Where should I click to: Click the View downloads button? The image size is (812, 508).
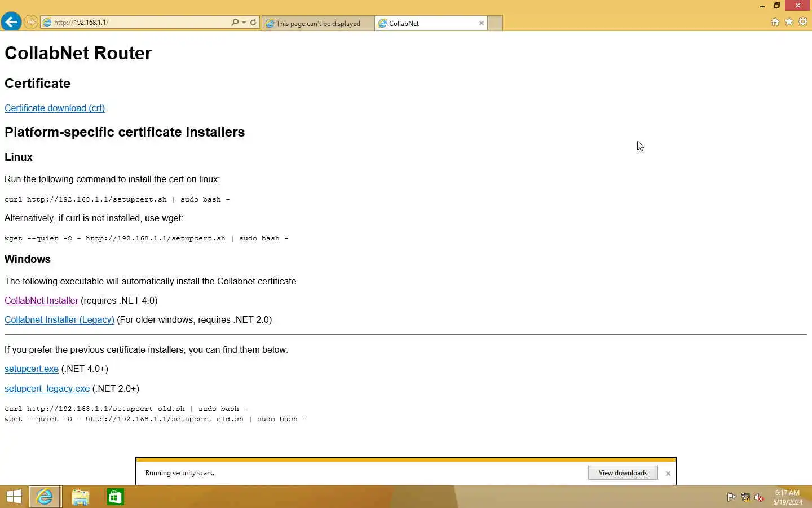(623, 473)
